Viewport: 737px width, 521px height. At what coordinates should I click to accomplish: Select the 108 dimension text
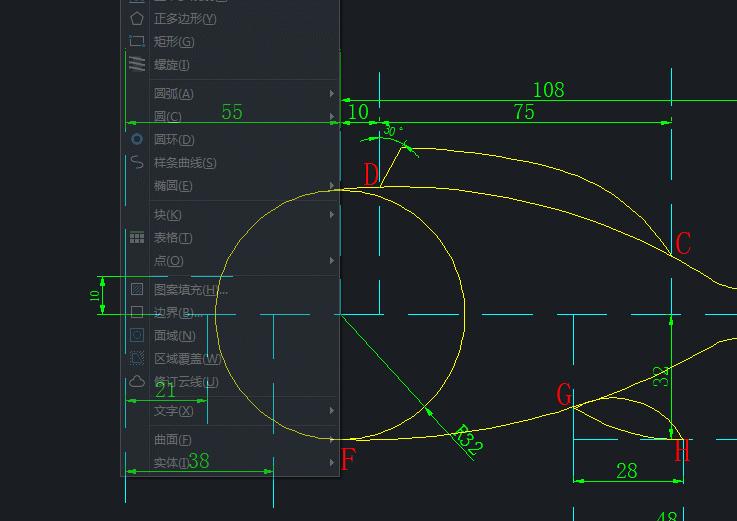549,90
